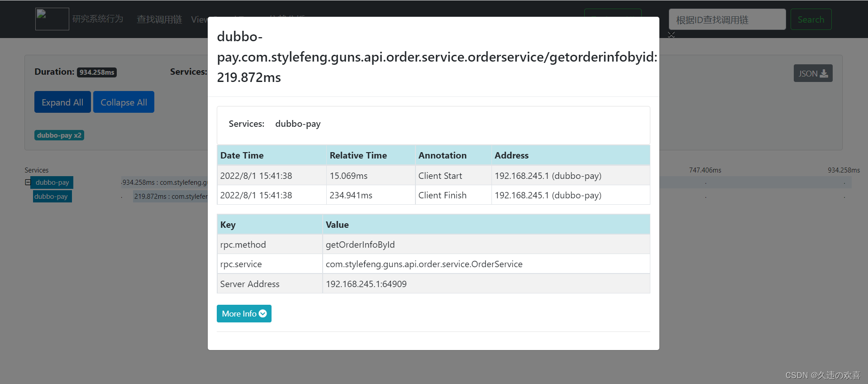
Task: Click value getOrderInfoById
Action: 360,245
